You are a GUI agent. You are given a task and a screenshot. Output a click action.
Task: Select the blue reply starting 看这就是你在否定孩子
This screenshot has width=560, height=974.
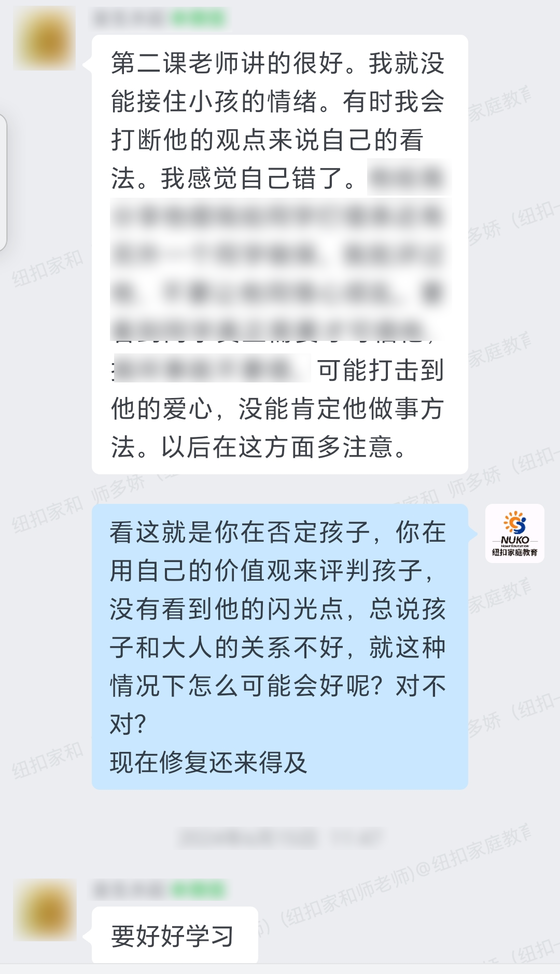click(x=280, y=647)
